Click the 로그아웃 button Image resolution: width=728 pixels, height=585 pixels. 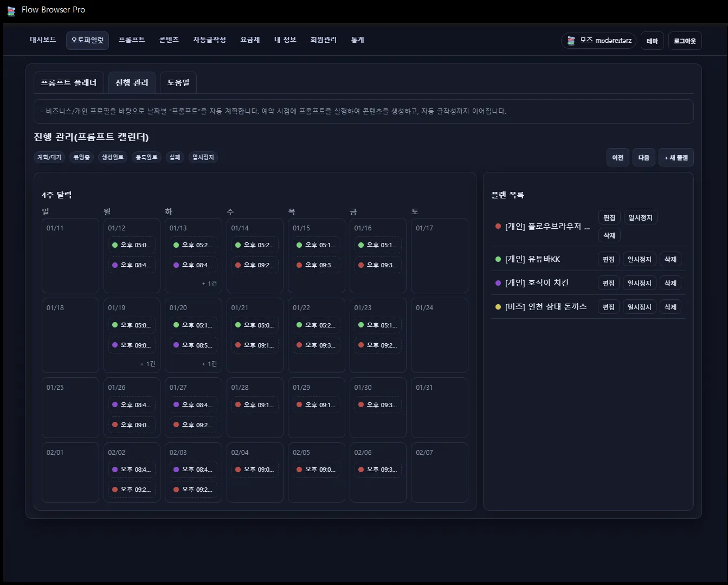(685, 40)
